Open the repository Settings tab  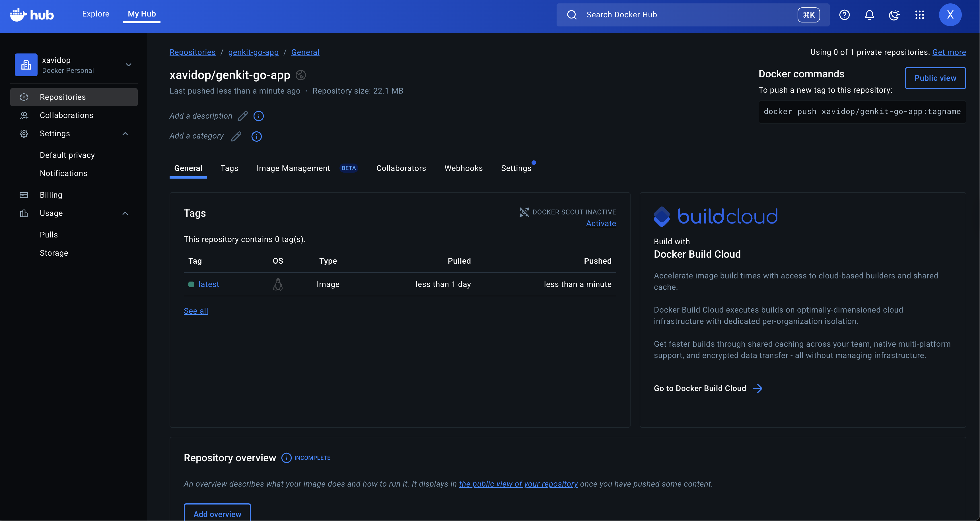pos(516,168)
